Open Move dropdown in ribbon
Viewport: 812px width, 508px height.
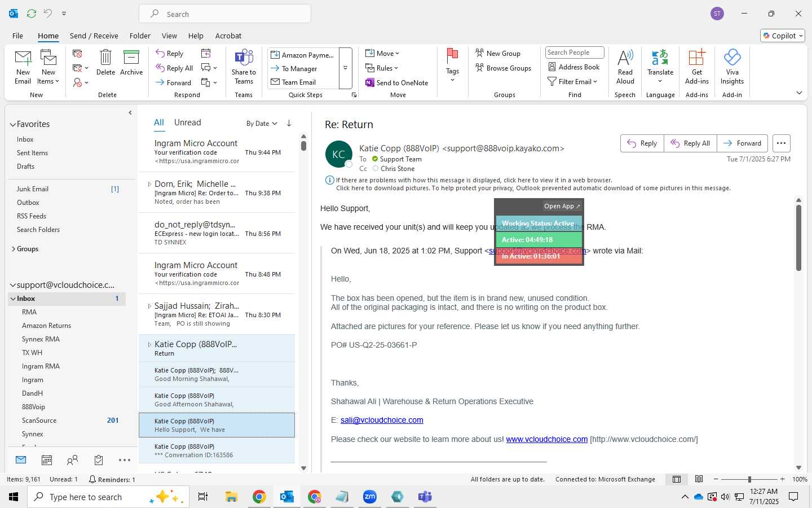tap(382, 53)
